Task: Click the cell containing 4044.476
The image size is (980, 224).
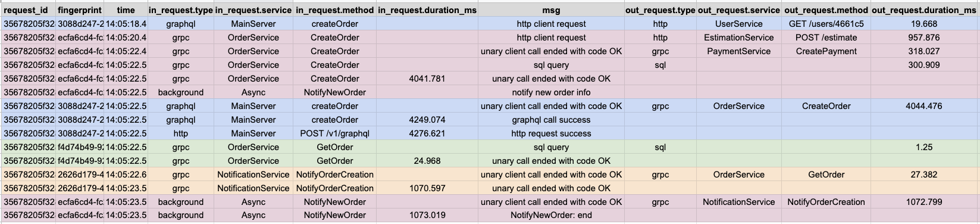Action: (x=924, y=106)
